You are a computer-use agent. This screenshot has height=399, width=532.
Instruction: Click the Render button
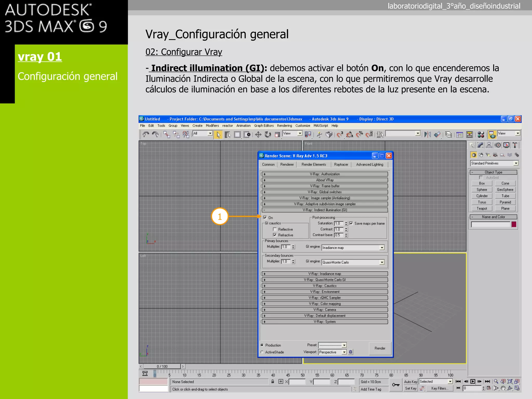(380, 348)
